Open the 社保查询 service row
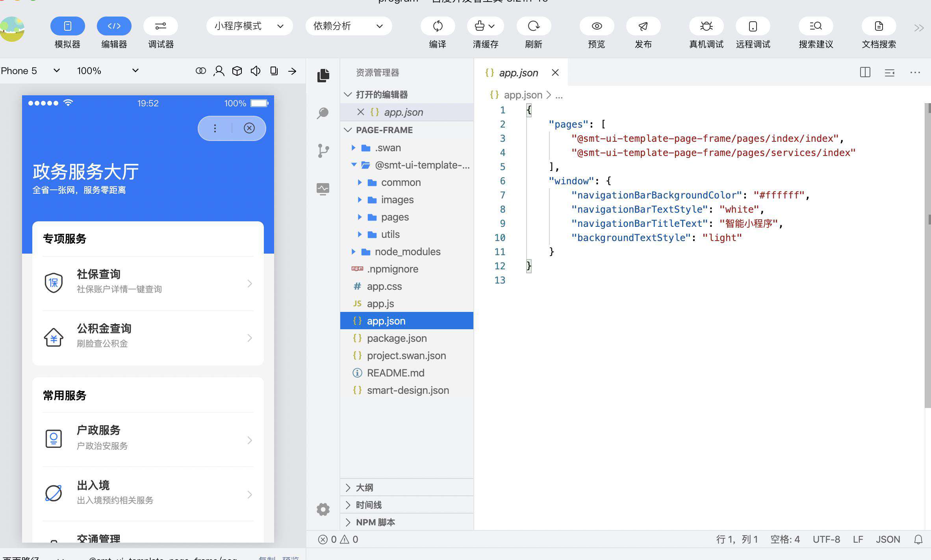The image size is (931, 560). [x=148, y=283]
